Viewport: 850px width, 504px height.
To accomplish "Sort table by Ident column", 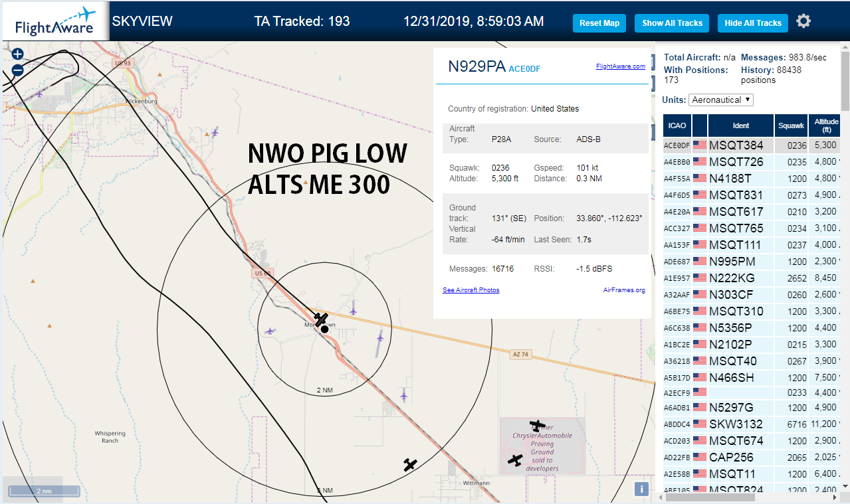I will point(741,126).
